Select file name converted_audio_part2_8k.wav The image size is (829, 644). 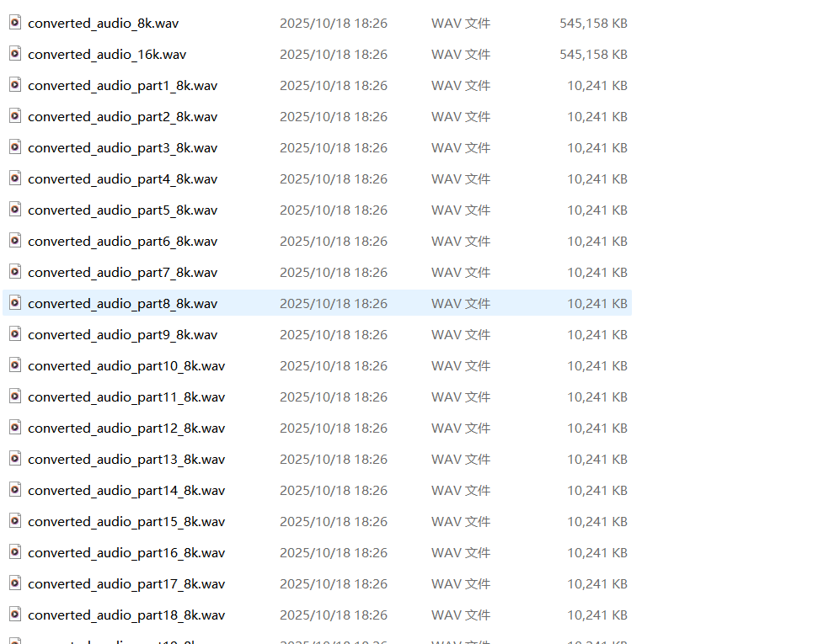pos(122,117)
